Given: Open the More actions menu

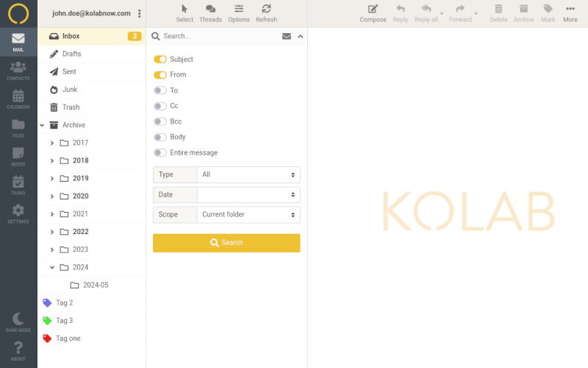Looking at the screenshot, I should click(570, 13).
